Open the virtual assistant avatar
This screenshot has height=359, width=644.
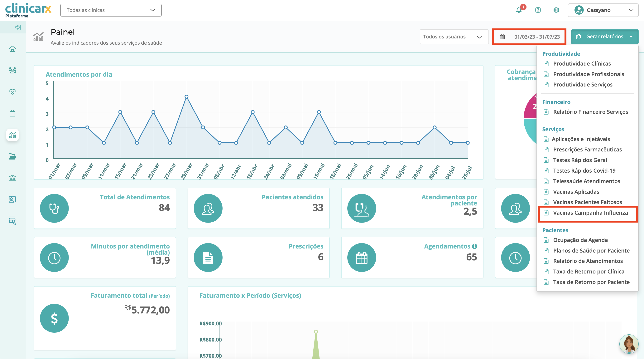pos(629,344)
